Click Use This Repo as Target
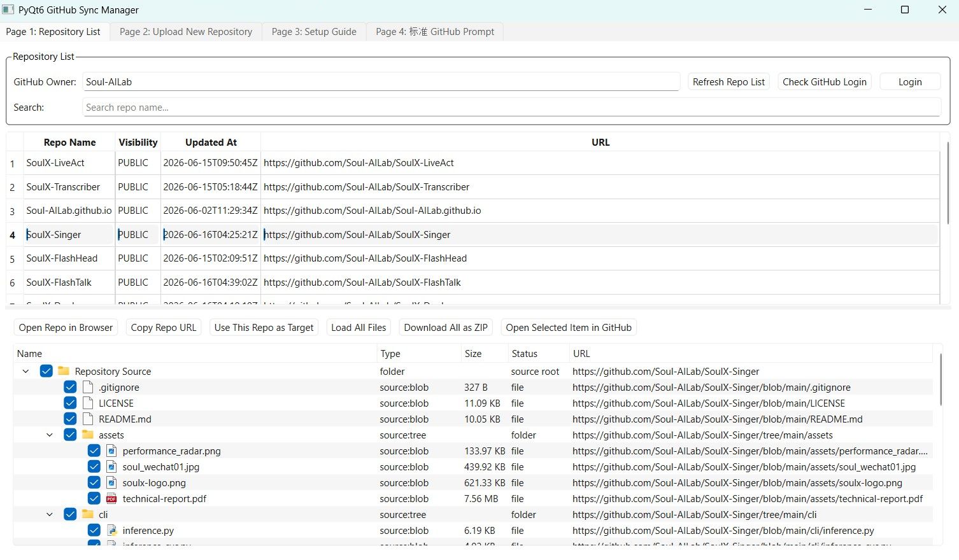This screenshot has height=560, width=959. click(264, 327)
